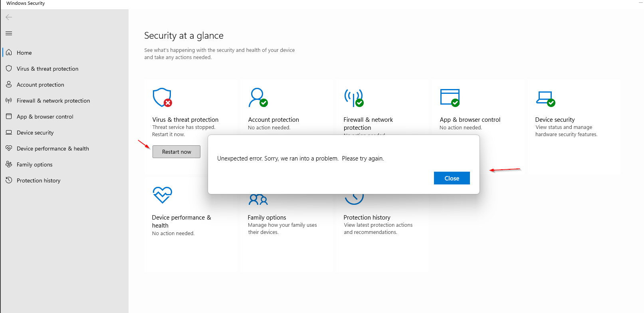Open the Device performance & health heart icon
644x313 pixels.
tap(162, 195)
